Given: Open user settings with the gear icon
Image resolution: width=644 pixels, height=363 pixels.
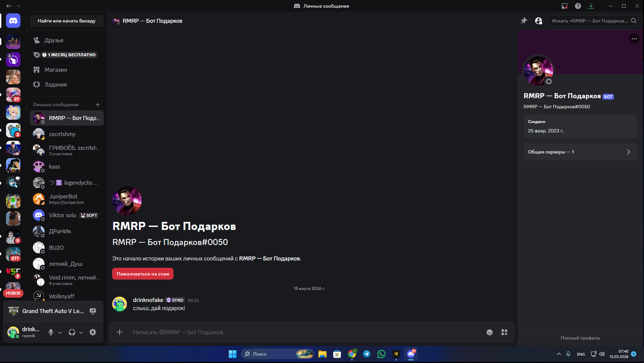Looking at the screenshot, I should [x=93, y=332].
